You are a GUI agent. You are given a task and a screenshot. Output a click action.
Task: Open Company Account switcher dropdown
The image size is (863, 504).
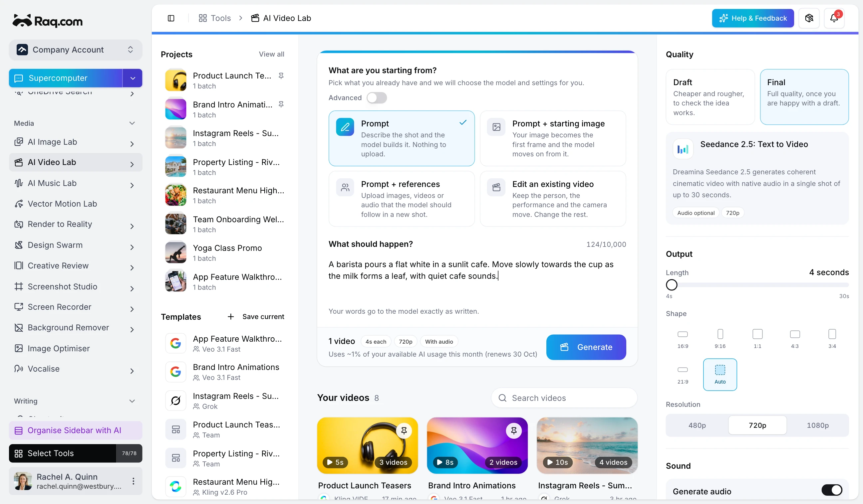76,50
